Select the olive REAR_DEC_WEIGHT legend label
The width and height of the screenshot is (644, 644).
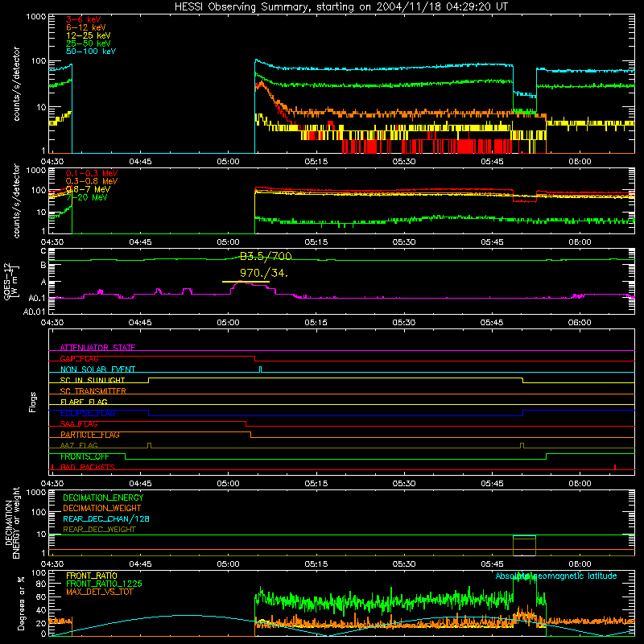point(99,530)
